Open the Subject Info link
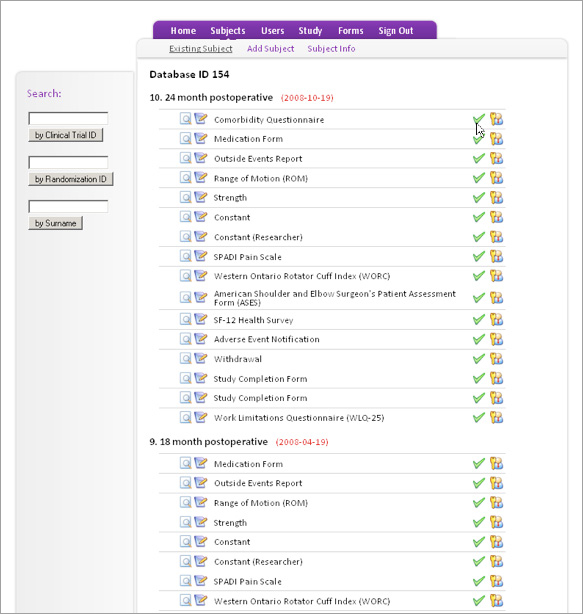This screenshot has height=614, width=583. pyautogui.click(x=331, y=49)
